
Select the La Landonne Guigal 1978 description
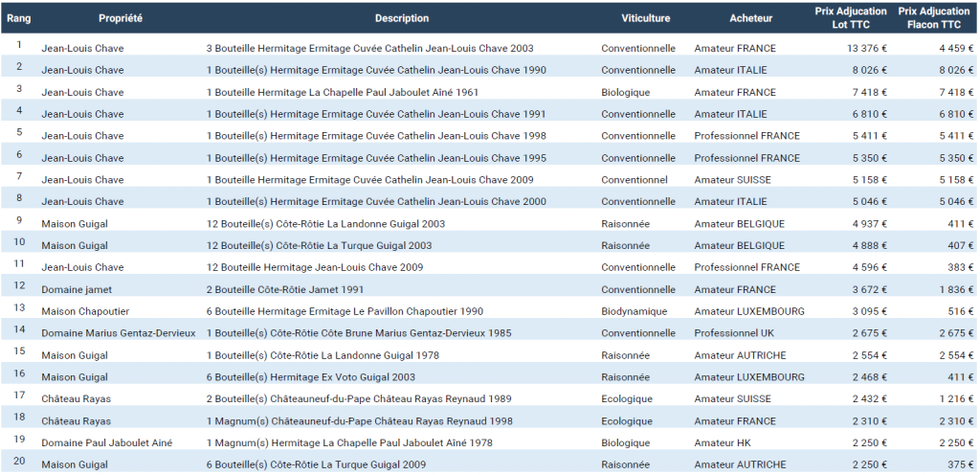coord(323,355)
